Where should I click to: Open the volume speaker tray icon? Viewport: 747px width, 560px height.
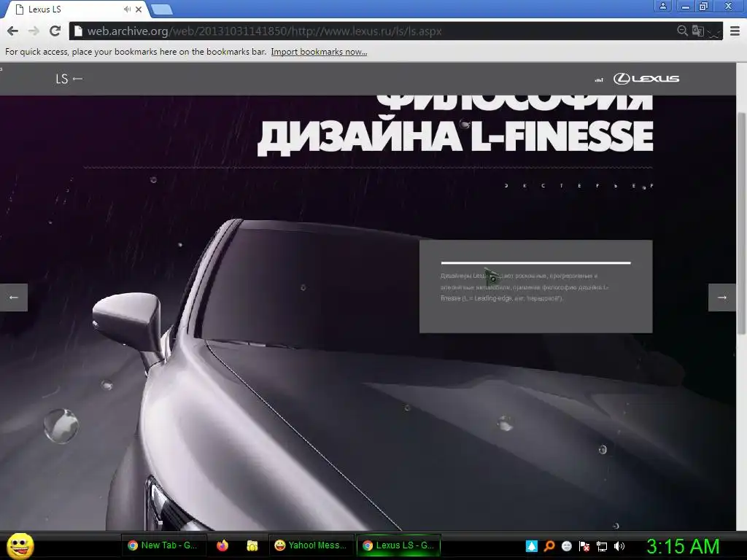pyautogui.click(x=619, y=546)
